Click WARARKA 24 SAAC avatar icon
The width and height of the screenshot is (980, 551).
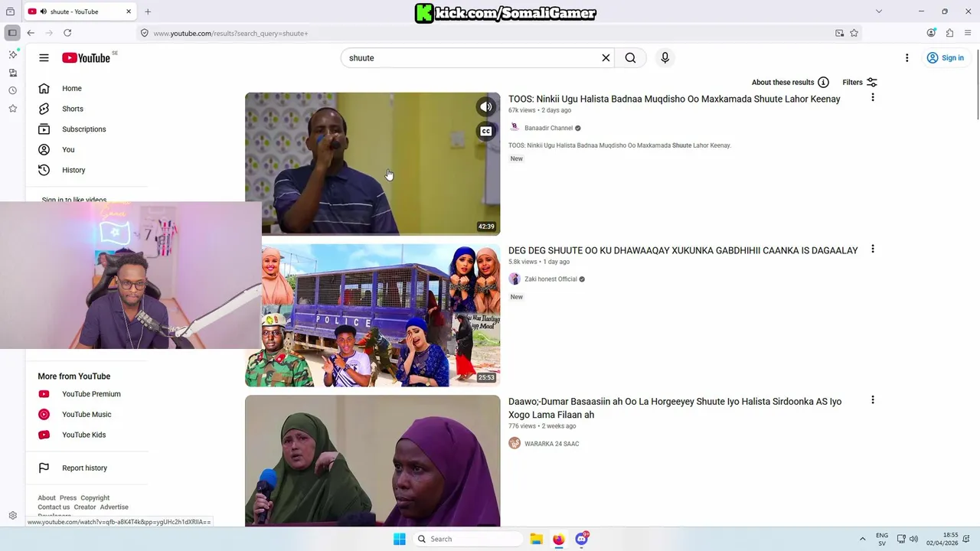(x=514, y=443)
